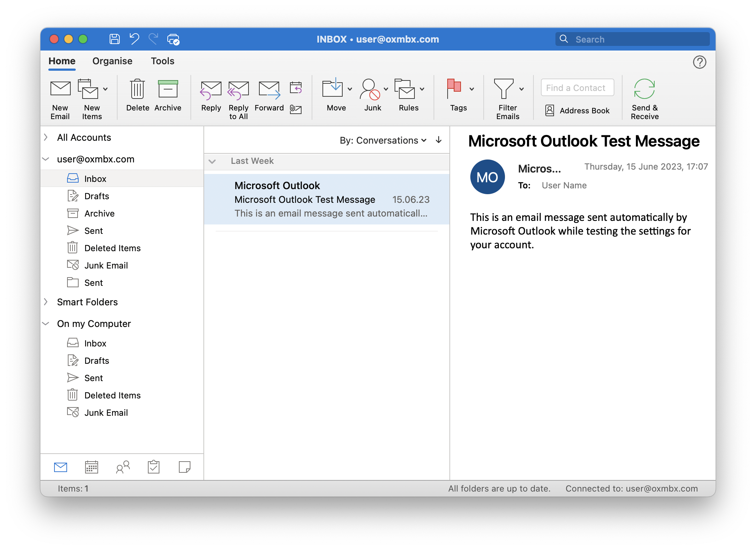Select the Junk Email folder under user@oxmbx.com

coord(106,266)
